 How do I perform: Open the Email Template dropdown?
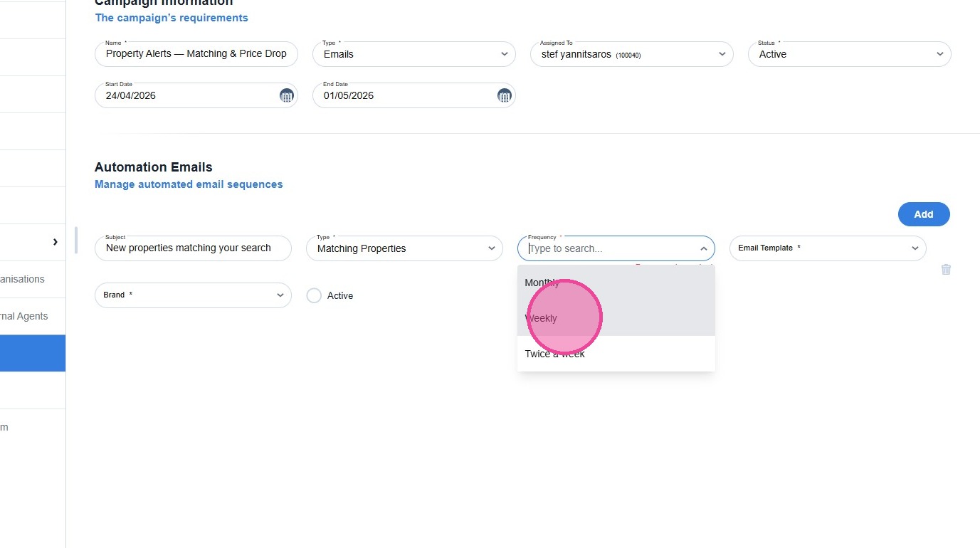828,248
